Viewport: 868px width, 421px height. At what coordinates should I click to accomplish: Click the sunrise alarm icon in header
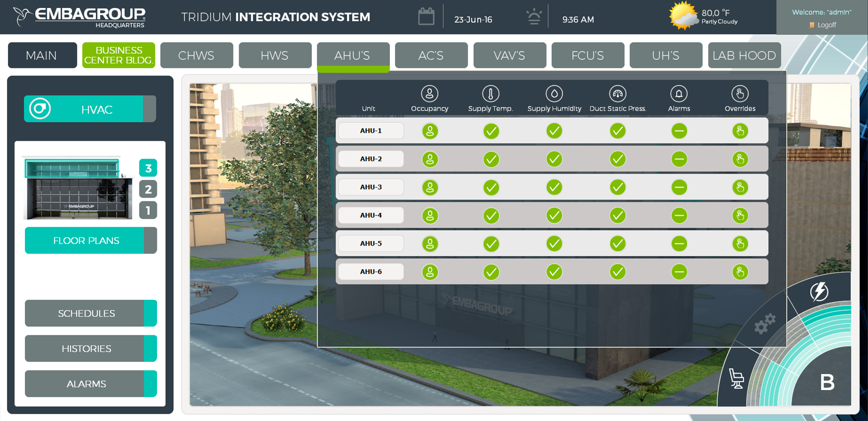pos(534,17)
